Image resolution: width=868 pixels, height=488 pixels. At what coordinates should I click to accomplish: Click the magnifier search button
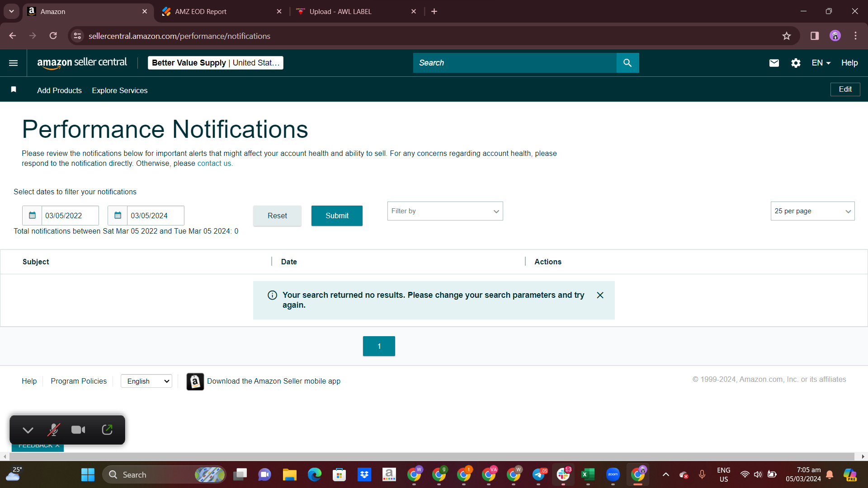coord(627,63)
